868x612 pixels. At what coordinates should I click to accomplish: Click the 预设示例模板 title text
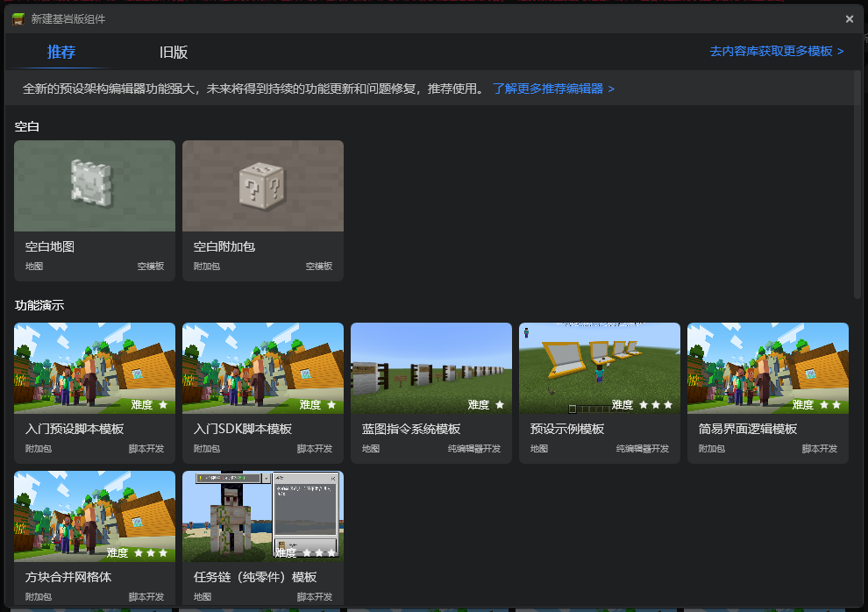[567, 429]
